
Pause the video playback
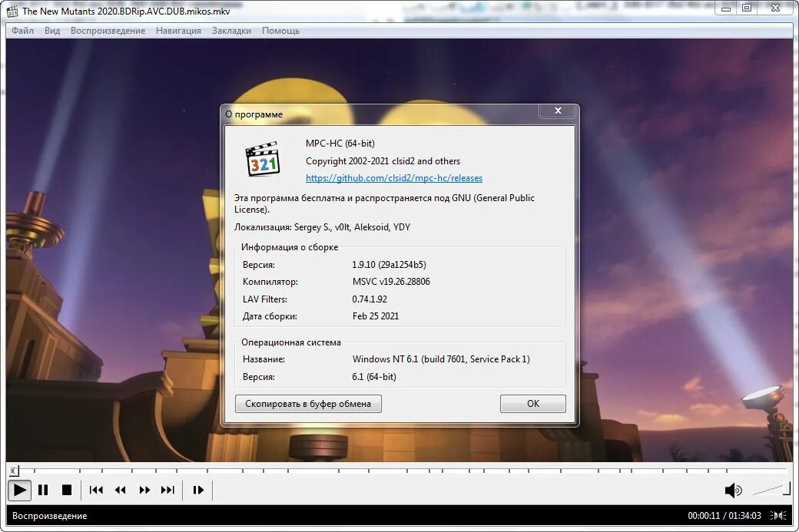[43, 490]
